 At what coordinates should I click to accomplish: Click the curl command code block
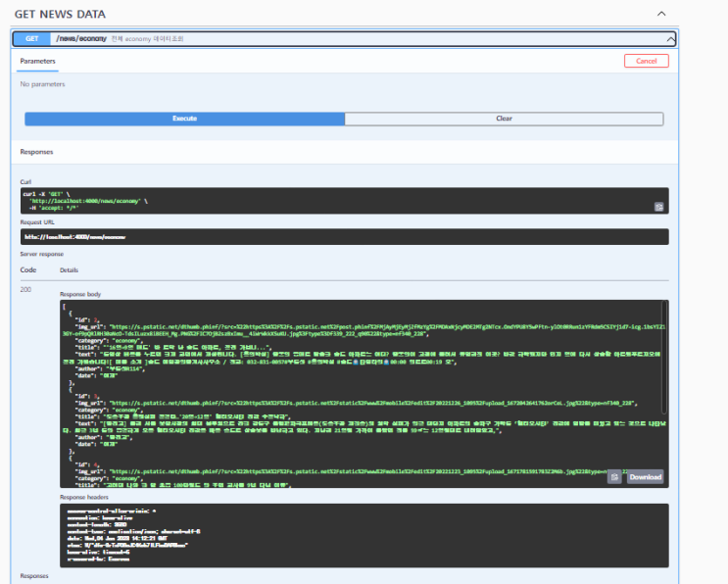[x=345, y=201]
